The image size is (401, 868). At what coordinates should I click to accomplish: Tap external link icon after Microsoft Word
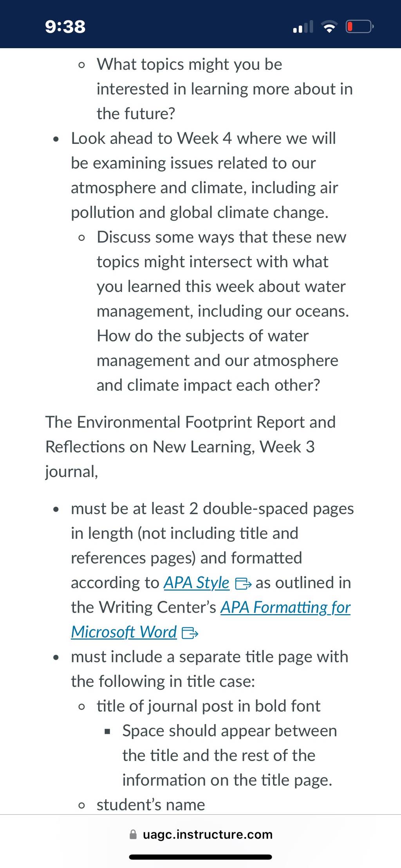click(x=190, y=633)
